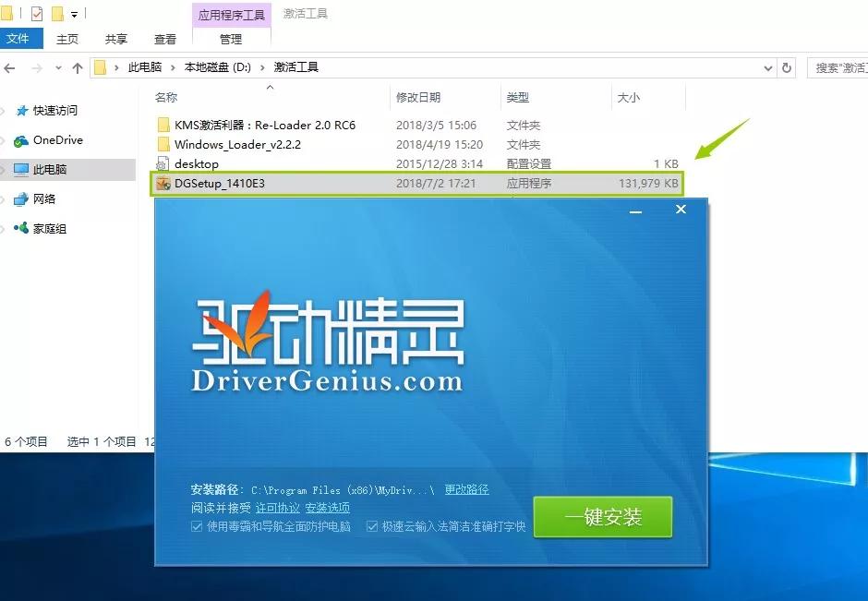Navigate back with the left arrow
The height and width of the screenshot is (601, 868).
coord(10,66)
